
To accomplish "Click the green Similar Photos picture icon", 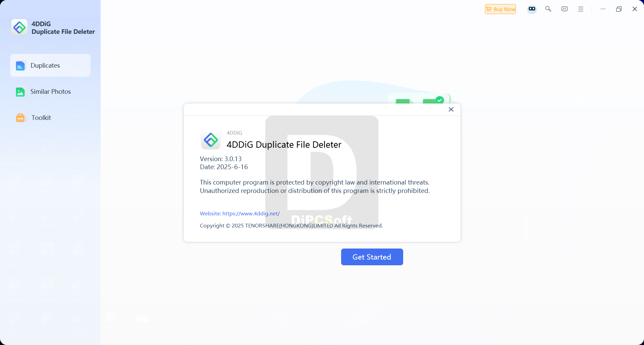I will 20,92.
